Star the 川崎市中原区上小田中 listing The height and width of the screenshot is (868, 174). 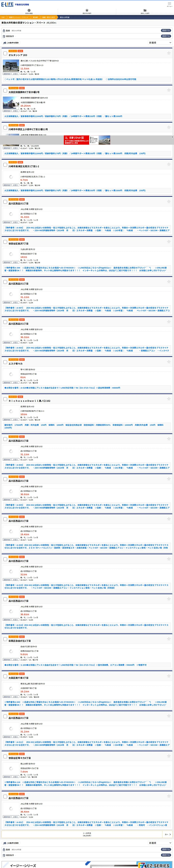coord(169,127)
